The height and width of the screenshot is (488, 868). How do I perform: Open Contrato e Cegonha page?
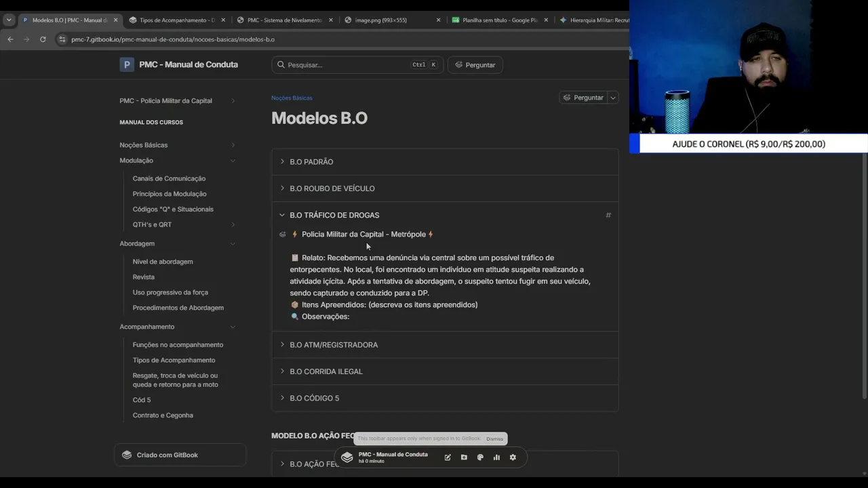click(163, 415)
